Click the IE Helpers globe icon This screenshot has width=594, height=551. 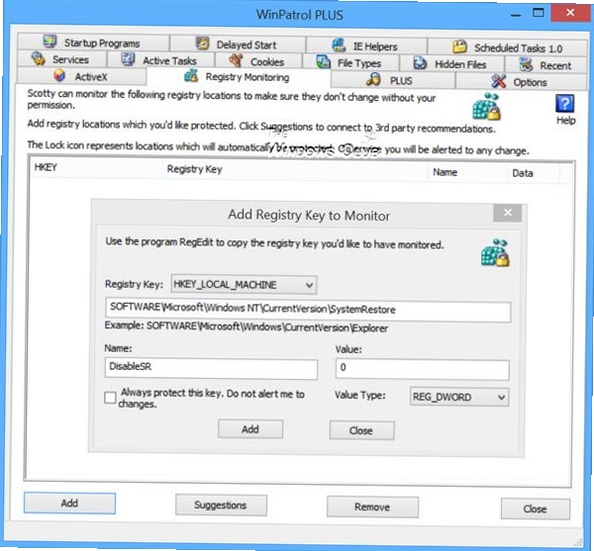pos(338,45)
